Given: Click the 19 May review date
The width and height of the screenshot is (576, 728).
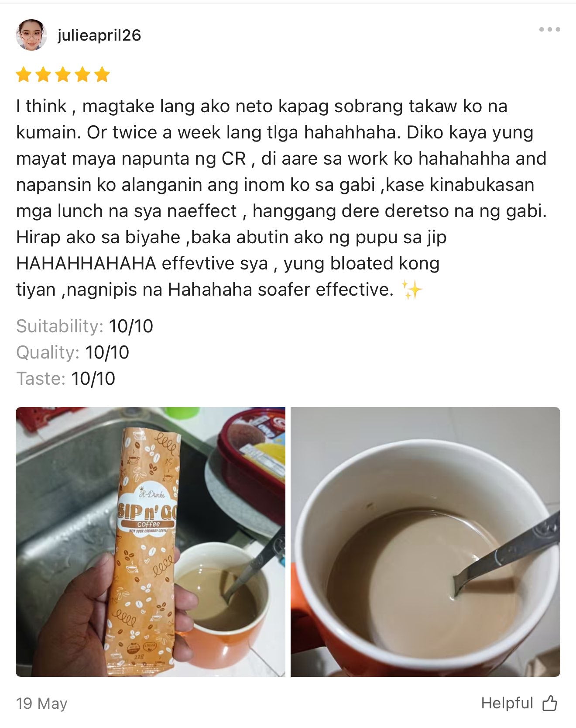Looking at the screenshot, I should click(42, 704).
